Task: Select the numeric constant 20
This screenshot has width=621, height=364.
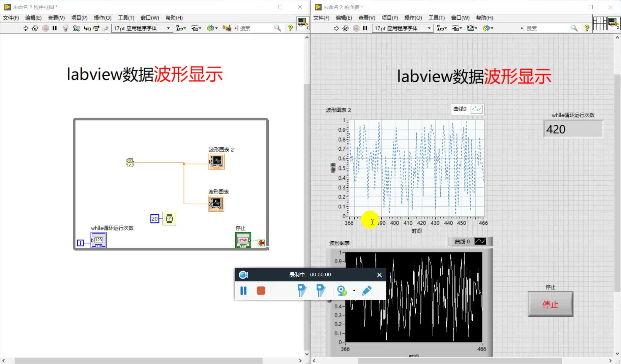Action: pos(154,219)
